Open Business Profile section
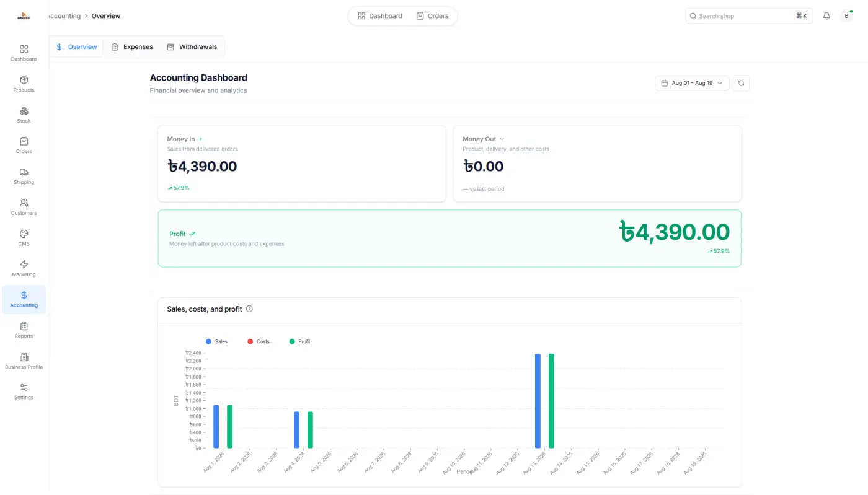Image resolution: width=868 pixels, height=495 pixels. pyautogui.click(x=24, y=361)
